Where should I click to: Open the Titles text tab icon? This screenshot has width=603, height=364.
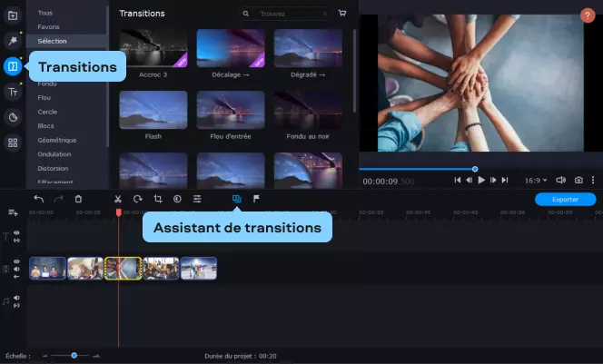point(13,92)
